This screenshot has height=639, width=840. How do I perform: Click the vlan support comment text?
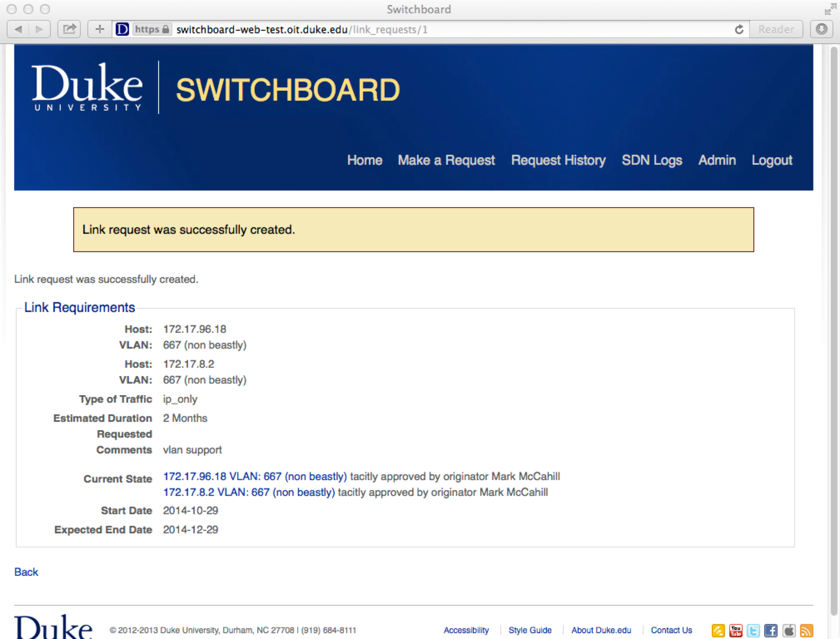[x=192, y=450]
